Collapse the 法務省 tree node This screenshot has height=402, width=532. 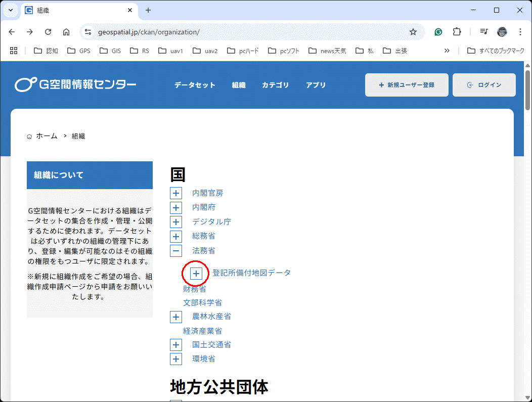[x=176, y=250]
